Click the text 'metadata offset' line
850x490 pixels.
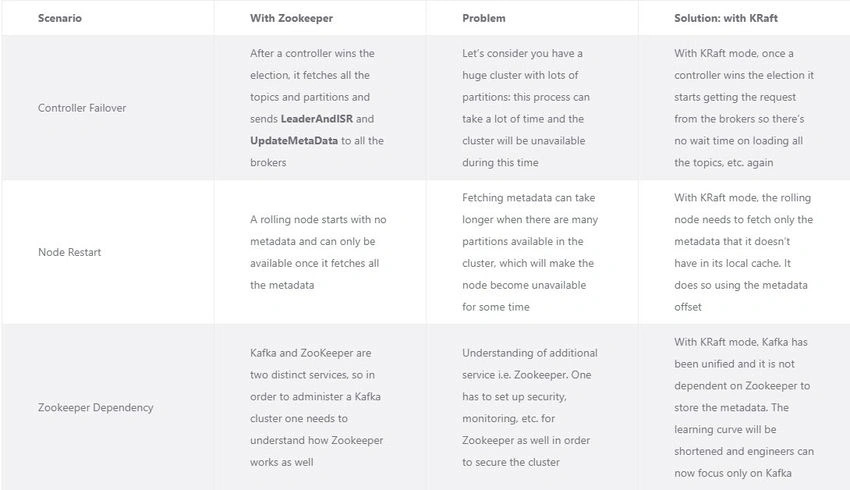point(740,296)
